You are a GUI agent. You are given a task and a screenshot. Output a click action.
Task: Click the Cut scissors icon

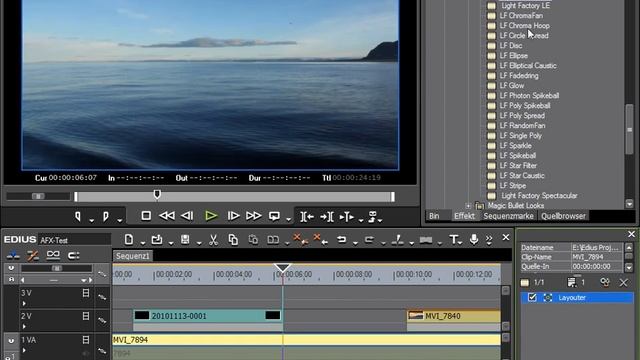click(213, 240)
